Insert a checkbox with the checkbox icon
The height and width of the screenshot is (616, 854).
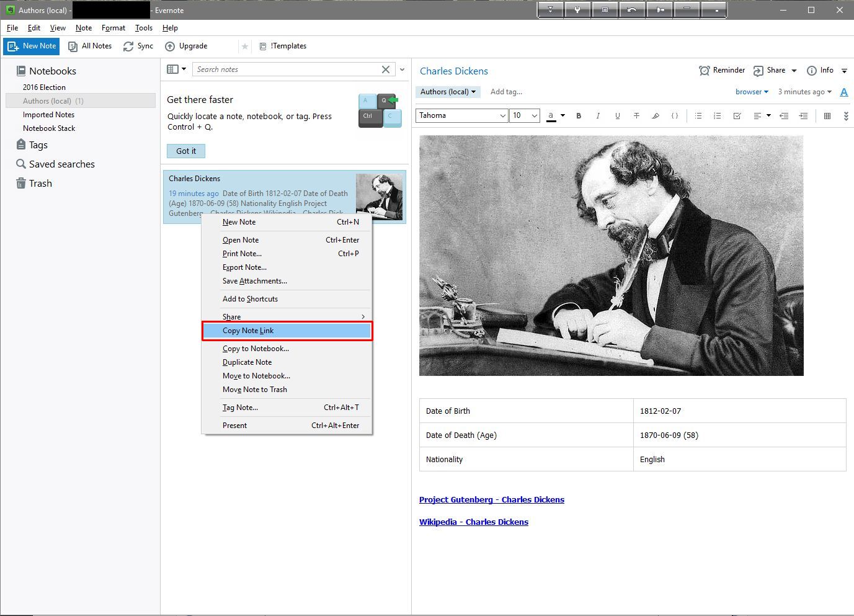point(737,115)
